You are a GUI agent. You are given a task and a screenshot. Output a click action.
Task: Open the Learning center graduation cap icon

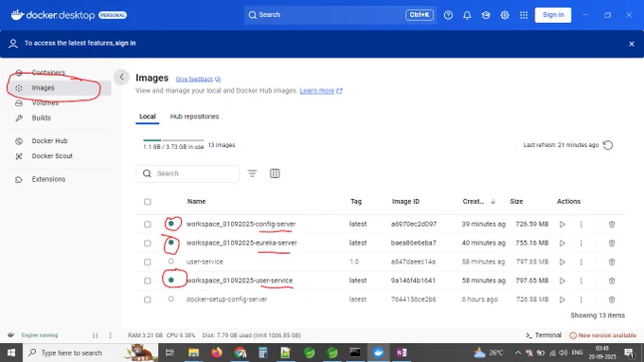coord(486,15)
